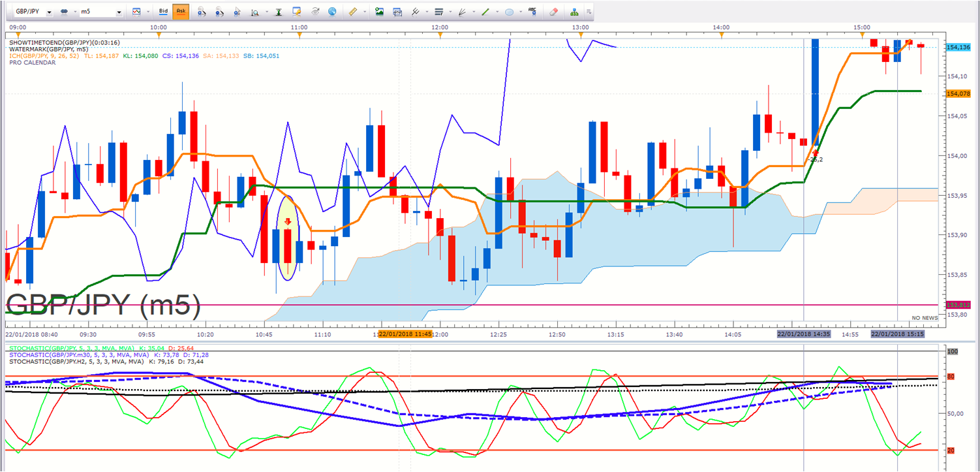Open the toolbar overflow options

(589, 12)
